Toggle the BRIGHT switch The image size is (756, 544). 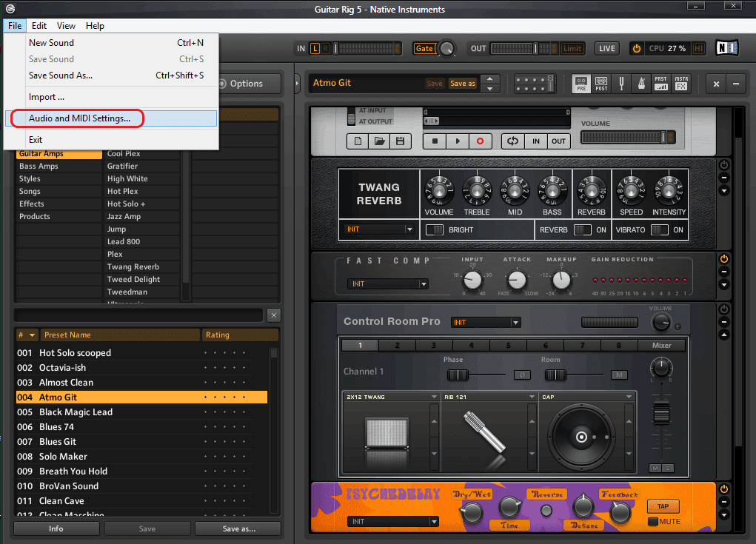(x=435, y=230)
